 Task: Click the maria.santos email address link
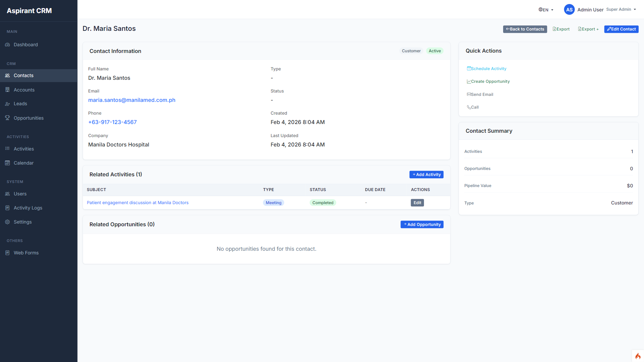pyautogui.click(x=131, y=100)
